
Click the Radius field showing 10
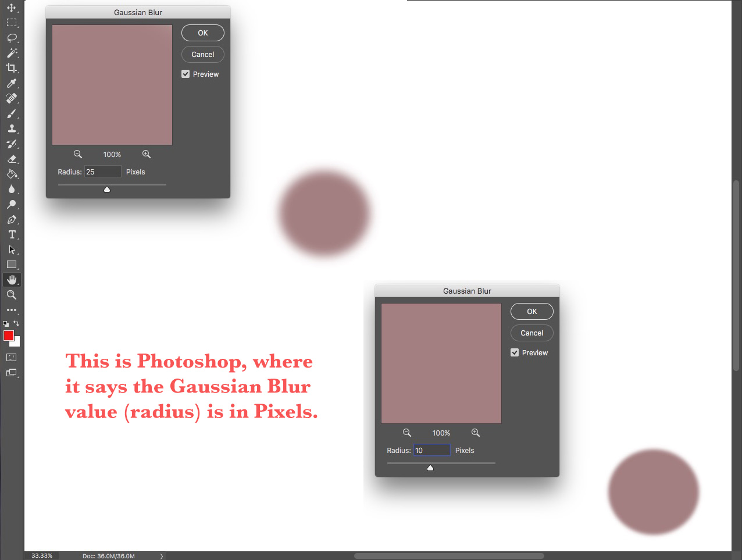pyautogui.click(x=432, y=450)
